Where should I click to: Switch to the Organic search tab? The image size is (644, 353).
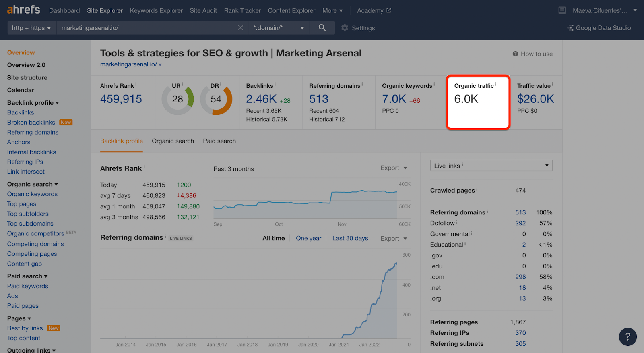click(173, 141)
